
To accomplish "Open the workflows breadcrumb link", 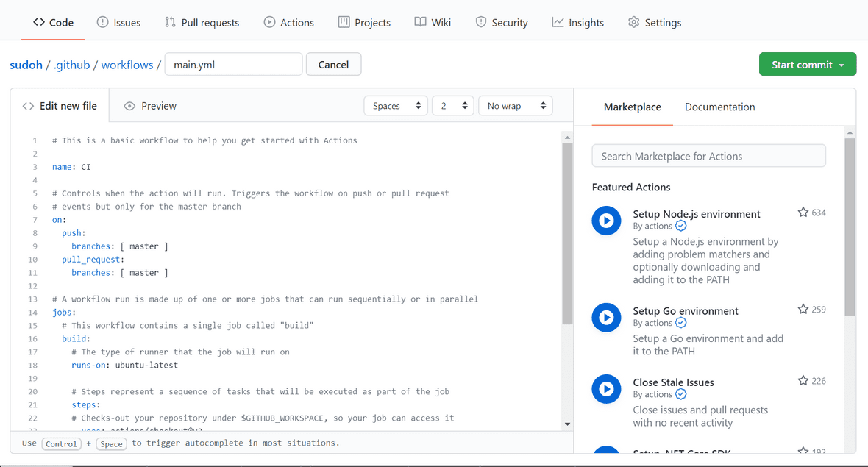I will 127,64.
